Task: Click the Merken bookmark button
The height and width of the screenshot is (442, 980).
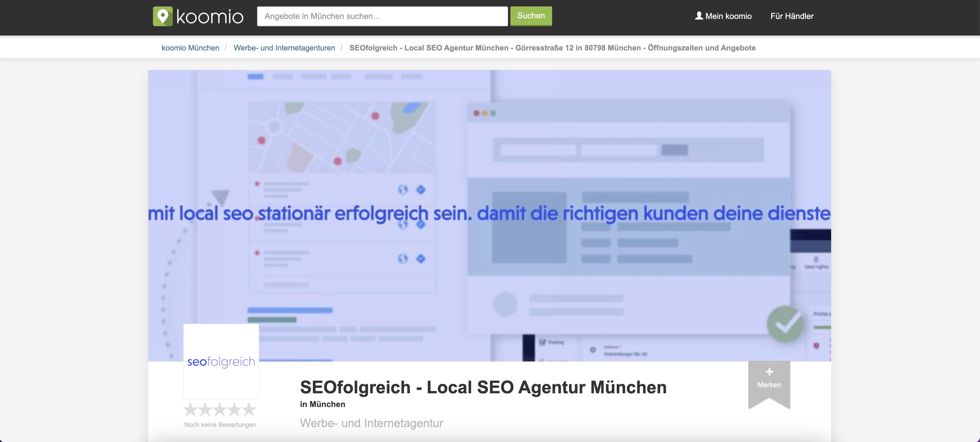Action: pos(769,384)
